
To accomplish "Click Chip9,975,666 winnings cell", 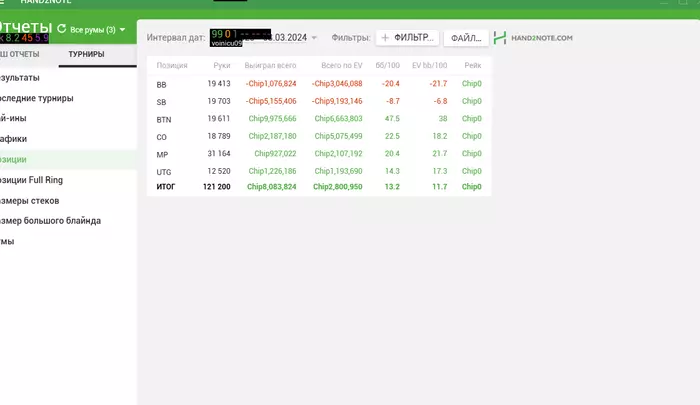I will click(x=272, y=118).
